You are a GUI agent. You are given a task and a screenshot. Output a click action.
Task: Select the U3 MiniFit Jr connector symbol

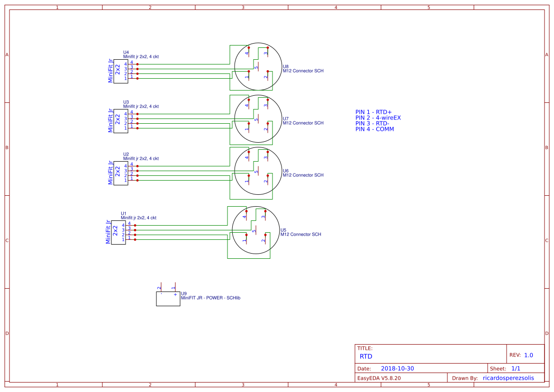[x=120, y=121]
